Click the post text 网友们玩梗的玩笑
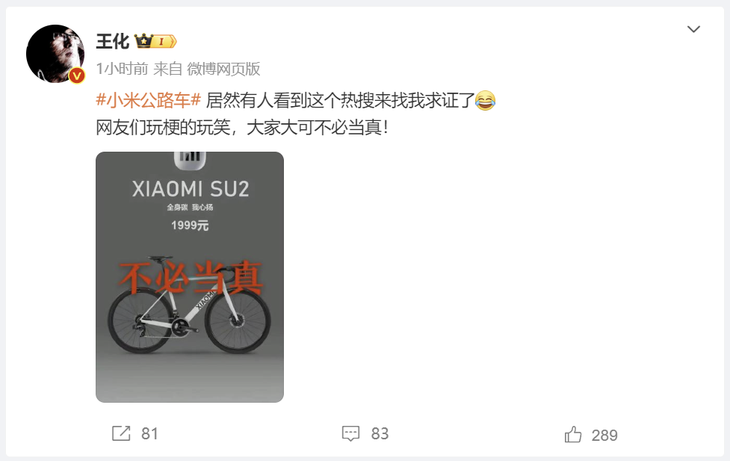The width and height of the screenshot is (730, 461). pos(163,127)
